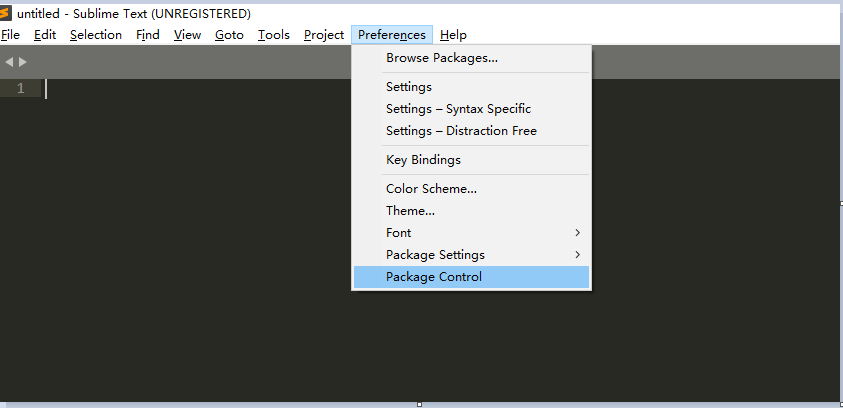
Task: Open Key Bindings from the menu
Action: (423, 160)
